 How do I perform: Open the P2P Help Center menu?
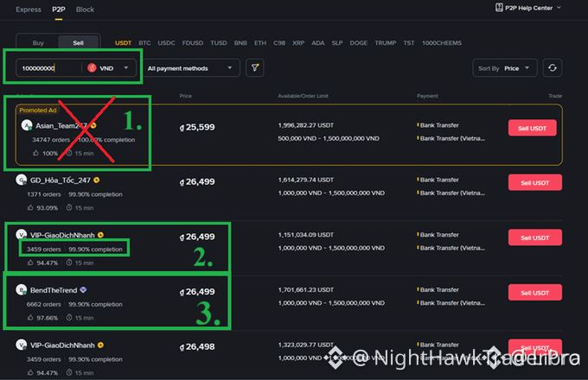pyautogui.click(x=528, y=8)
